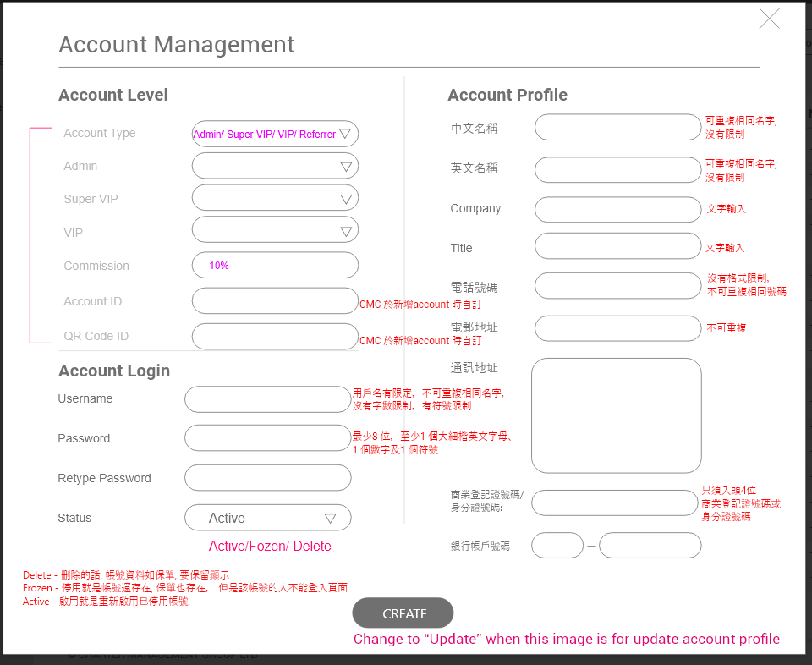Click the Company label text

click(475, 208)
